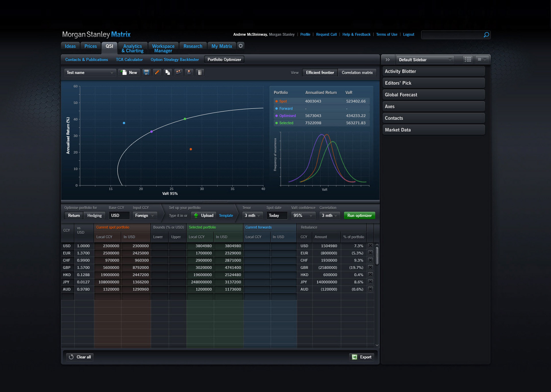Select Return optimisation toggle
This screenshot has width=551, height=392.
[74, 216]
